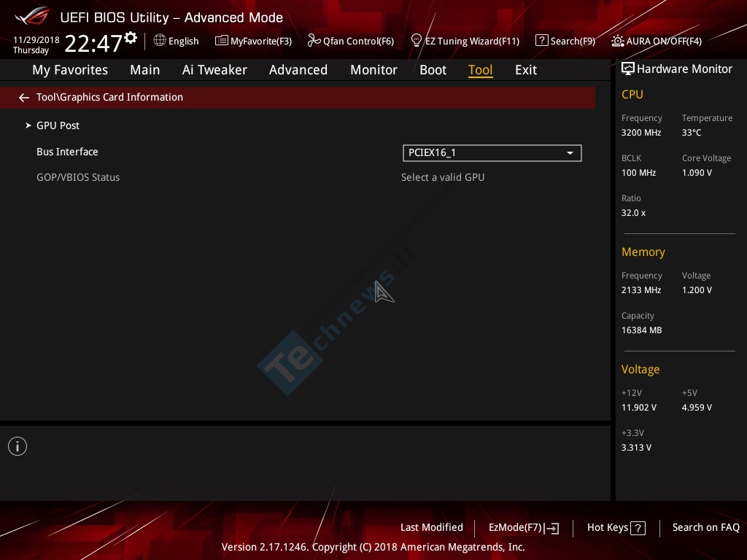The image size is (747, 560).
Task: Click the Hardware Monitor screen icon
Action: point(628,69)
